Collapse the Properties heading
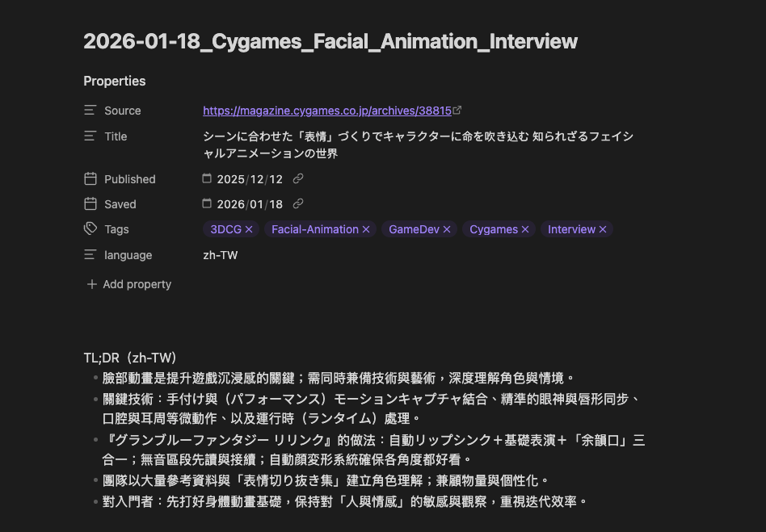The width and height of the screenshot is (766, 532). click(x=115, y=81)
